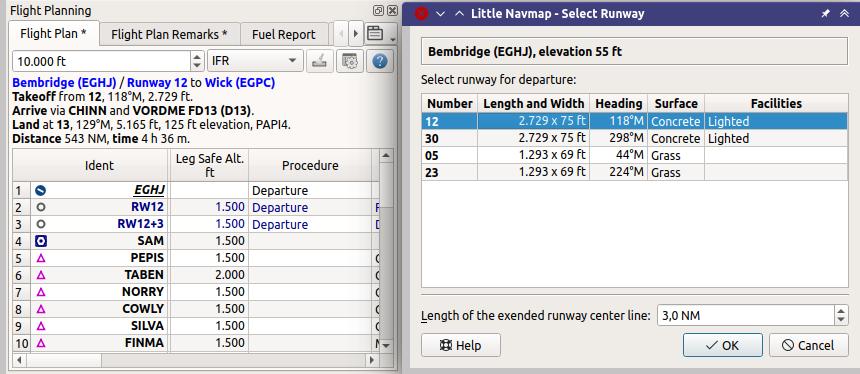Click the red Little Navmap window icon
Screen dimensions: 860x374
421,13
